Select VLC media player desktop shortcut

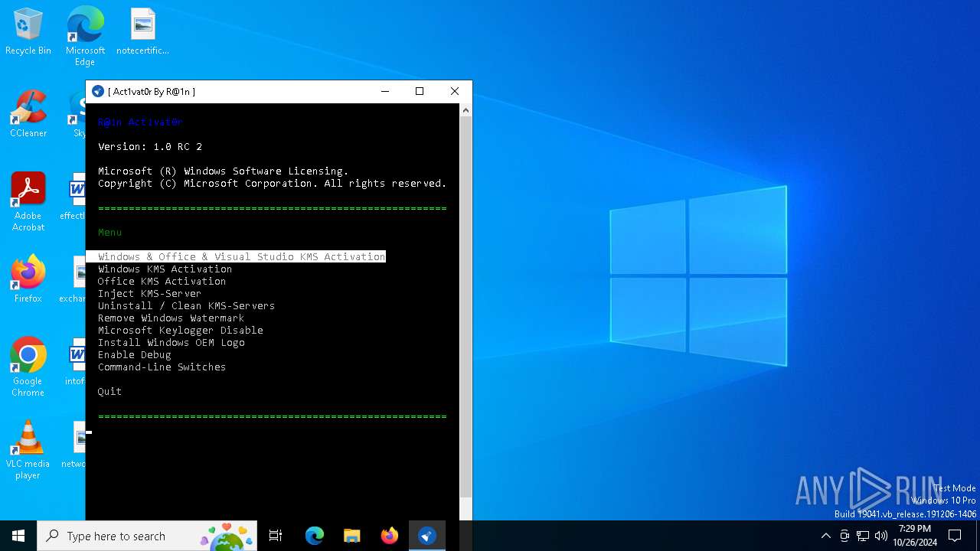click(x=28, y=450)
